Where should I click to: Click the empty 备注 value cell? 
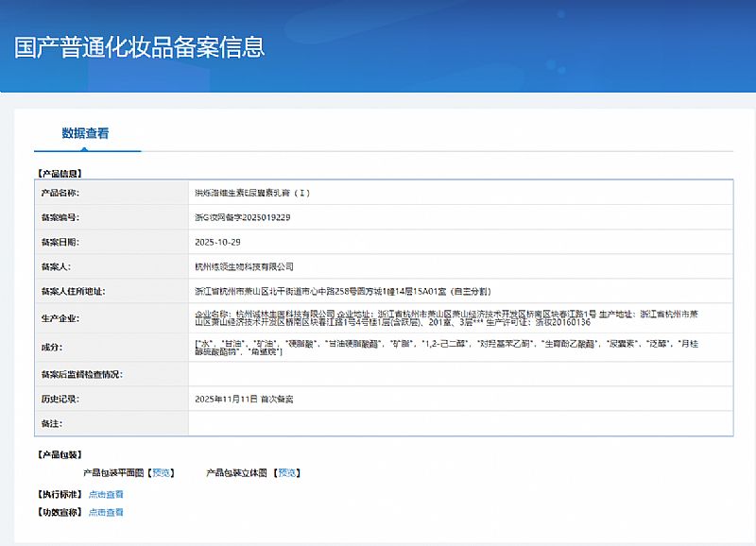(459, 424)
